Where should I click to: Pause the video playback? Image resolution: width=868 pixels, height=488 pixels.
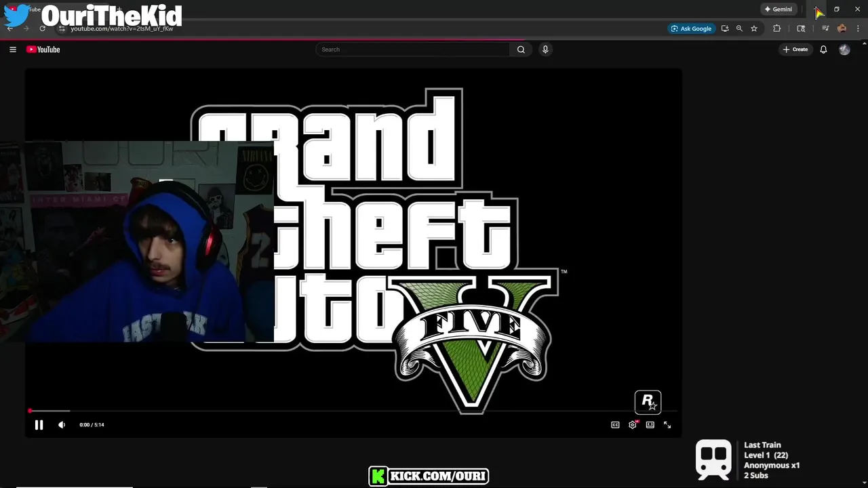click(x=39, y=425)
